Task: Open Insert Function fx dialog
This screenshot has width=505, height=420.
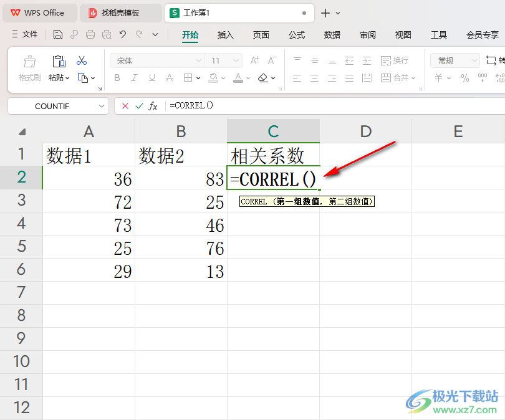Action: pos(153,106)
